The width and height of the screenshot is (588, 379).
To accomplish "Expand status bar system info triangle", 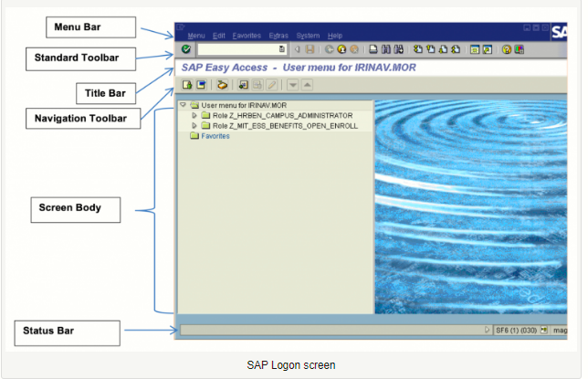I will [487, 330].
